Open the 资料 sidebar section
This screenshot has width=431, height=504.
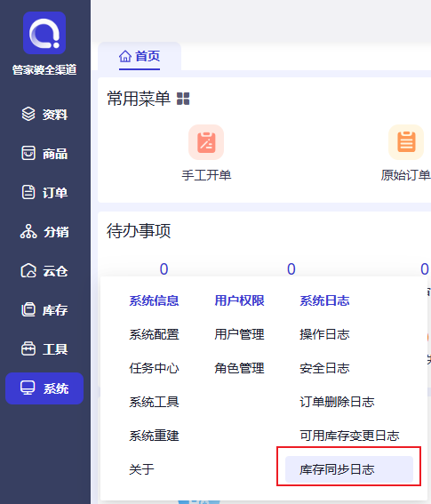[44, 115]
